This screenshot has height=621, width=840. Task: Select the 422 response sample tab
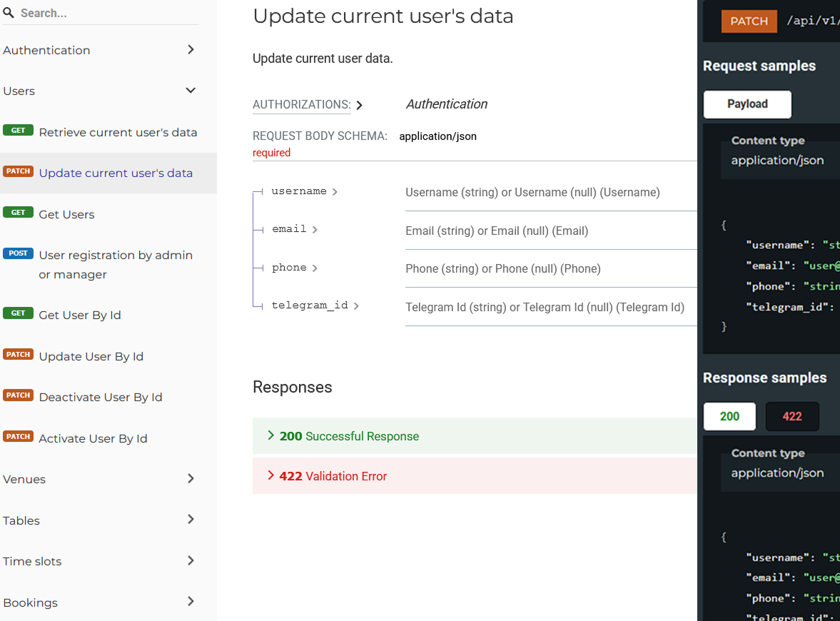792,416
